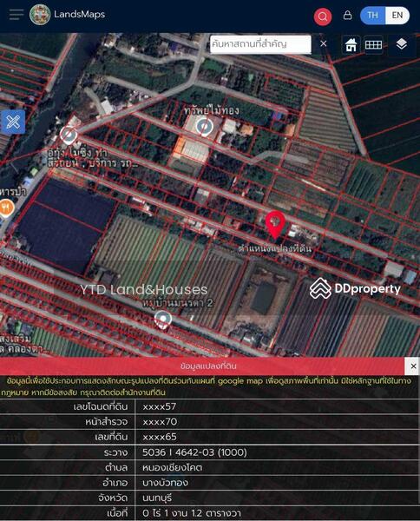Open the land office house icon
This screenshot has height=521, width=420.
coord(351,44)
